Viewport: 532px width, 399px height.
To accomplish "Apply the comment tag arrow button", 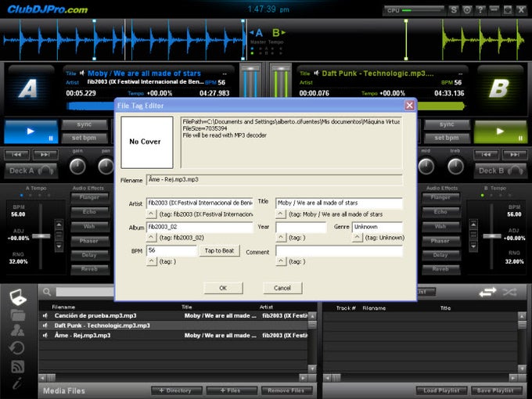I will [x=281, y=261].
